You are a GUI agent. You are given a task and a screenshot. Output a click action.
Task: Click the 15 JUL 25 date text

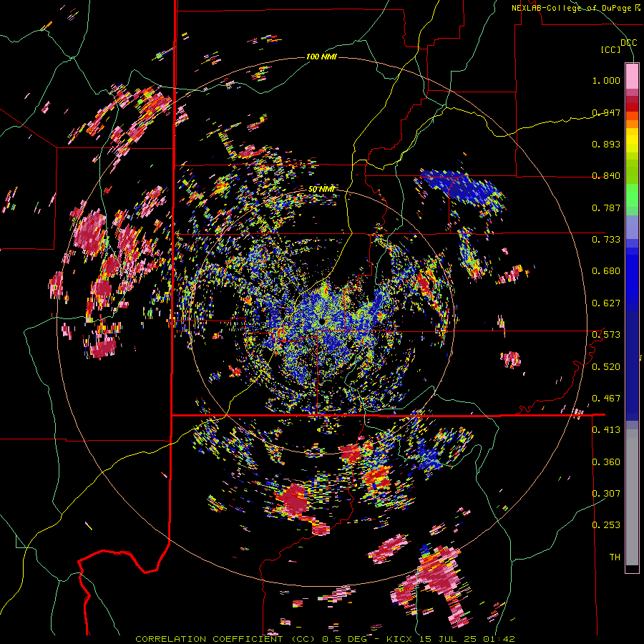tap(449, 639)
